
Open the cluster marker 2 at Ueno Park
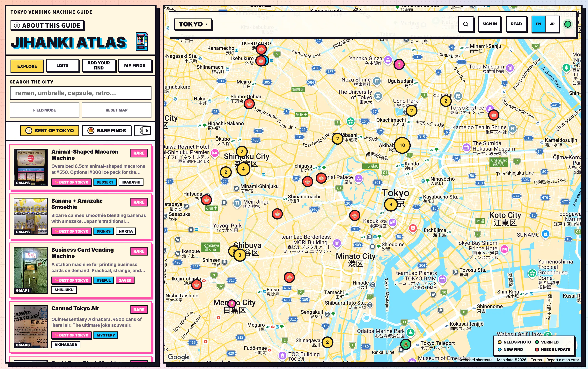tap(412, 111)
